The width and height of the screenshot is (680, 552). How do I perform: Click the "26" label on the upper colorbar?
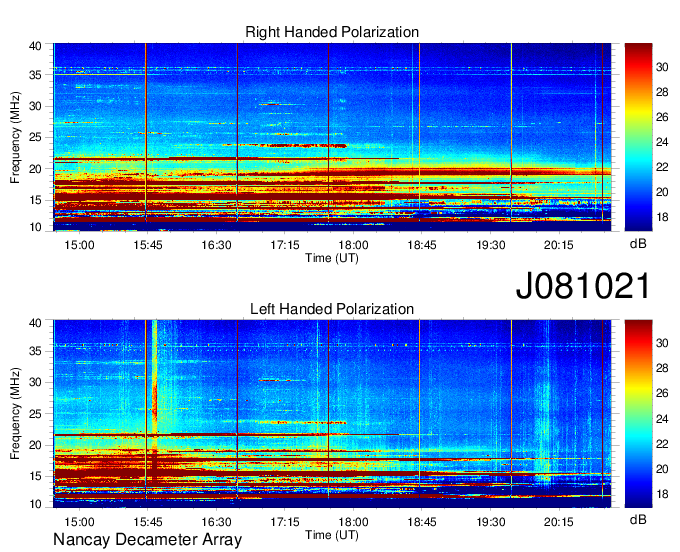coord(662,117)
